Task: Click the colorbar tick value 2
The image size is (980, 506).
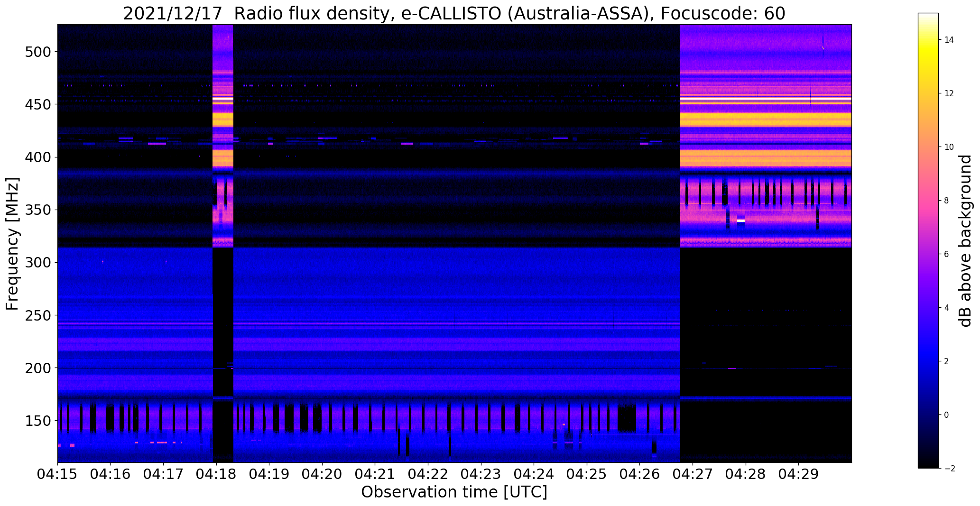Action: tap(947, 361)
